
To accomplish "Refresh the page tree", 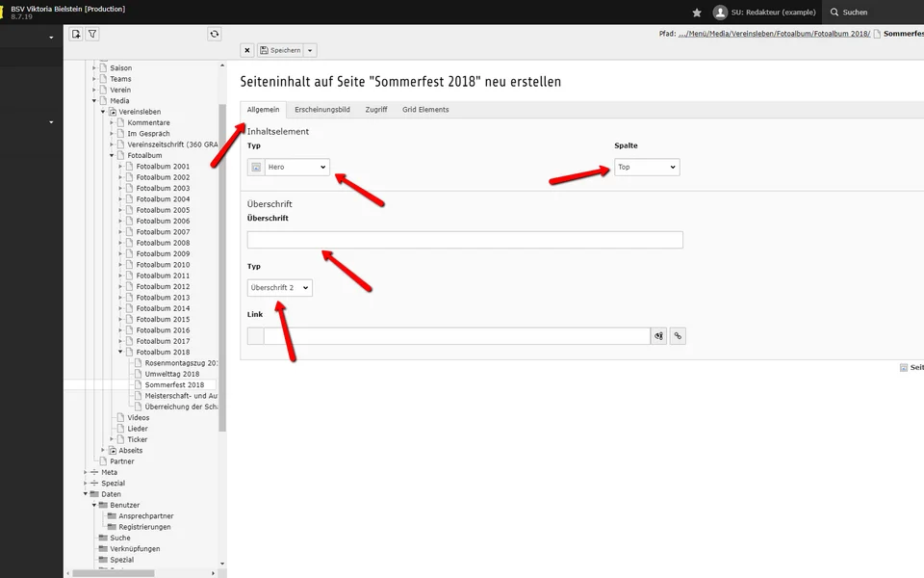I will pyautogui.click(x=215, y=34).
